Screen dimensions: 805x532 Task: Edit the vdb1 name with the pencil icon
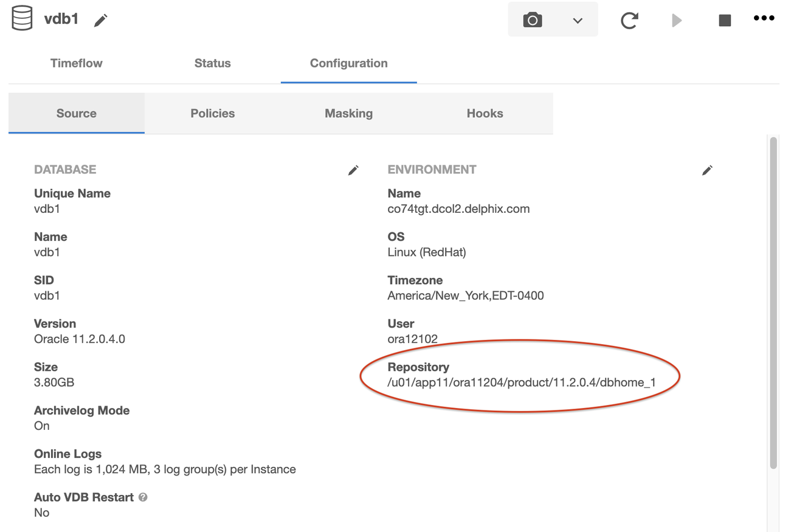coord(101,19)
